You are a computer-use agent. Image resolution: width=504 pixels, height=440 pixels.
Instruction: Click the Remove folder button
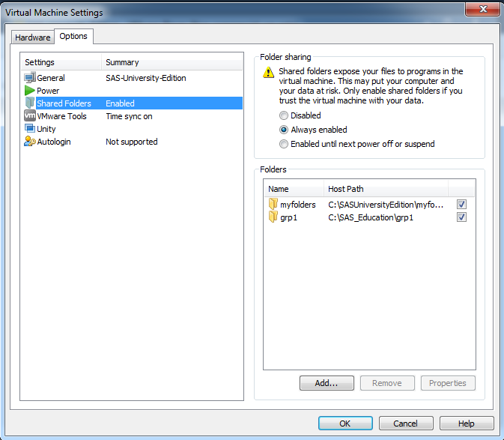[x=387, y=383]
